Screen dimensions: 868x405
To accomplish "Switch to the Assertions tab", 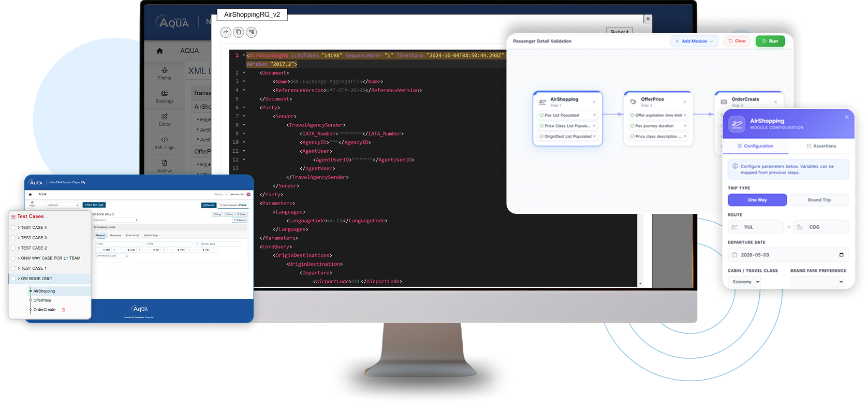I will point(821,146).
